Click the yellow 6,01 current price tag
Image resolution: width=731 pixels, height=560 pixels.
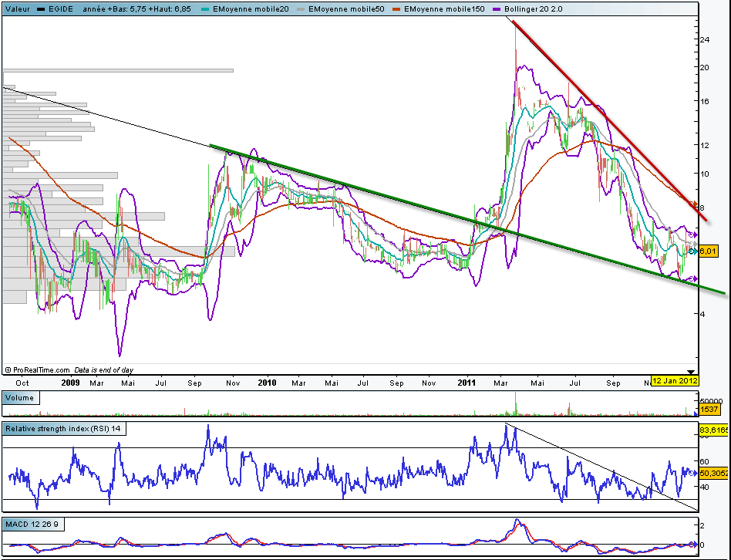[709, 251]
